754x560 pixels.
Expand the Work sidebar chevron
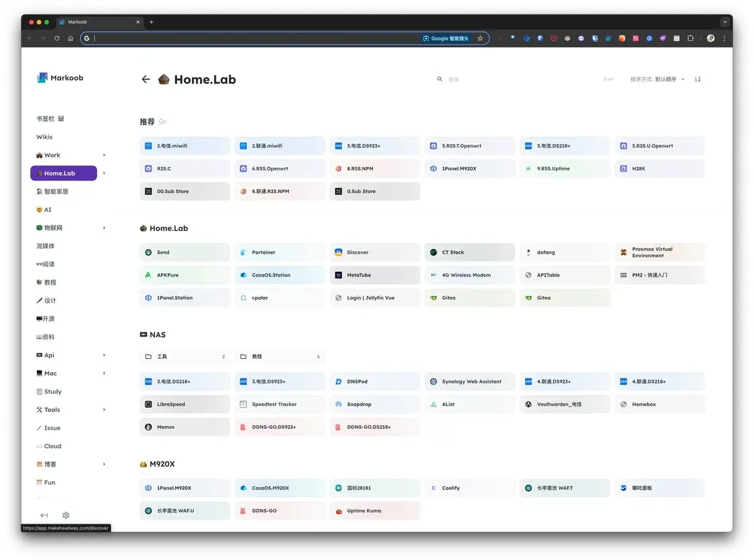coord(104,155)
